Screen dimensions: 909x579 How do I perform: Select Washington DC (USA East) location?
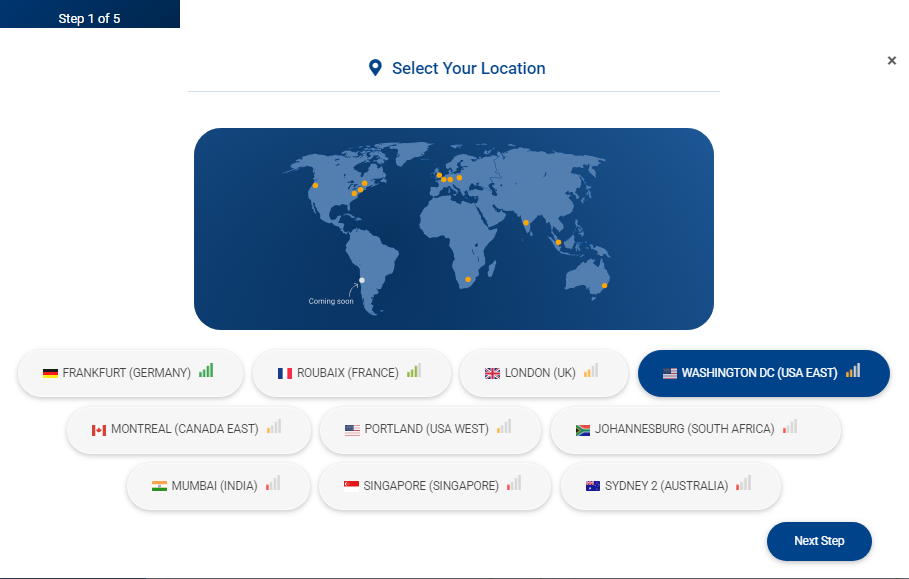763,373
